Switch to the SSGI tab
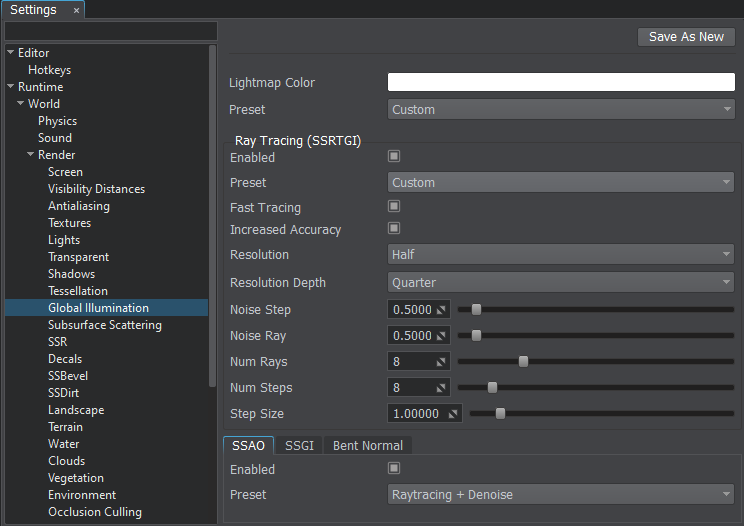744x526 pixels. [x=299, y=446]
